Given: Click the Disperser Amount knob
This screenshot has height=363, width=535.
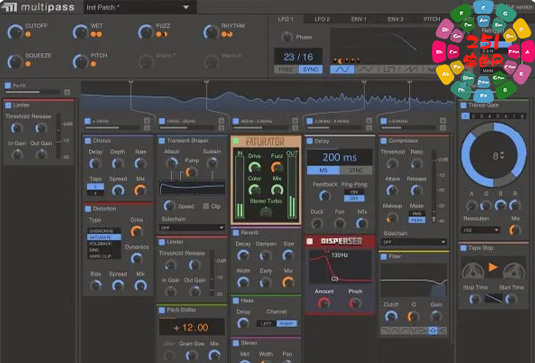Looking at the screenshot, I should click(323, 303).
